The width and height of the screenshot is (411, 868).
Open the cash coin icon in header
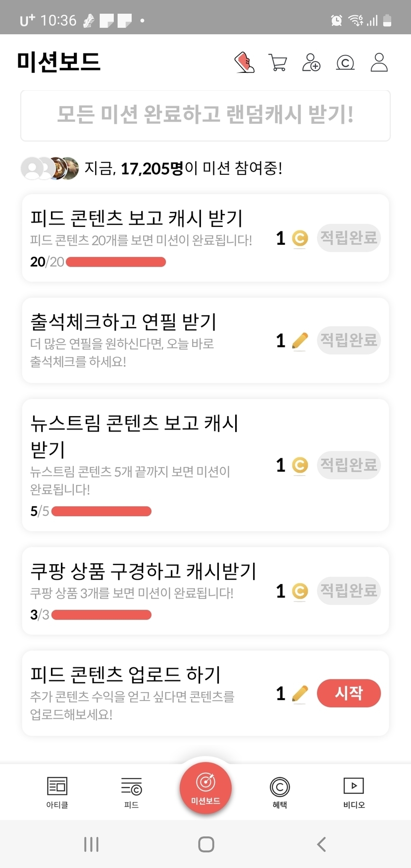tap(345, 63)
